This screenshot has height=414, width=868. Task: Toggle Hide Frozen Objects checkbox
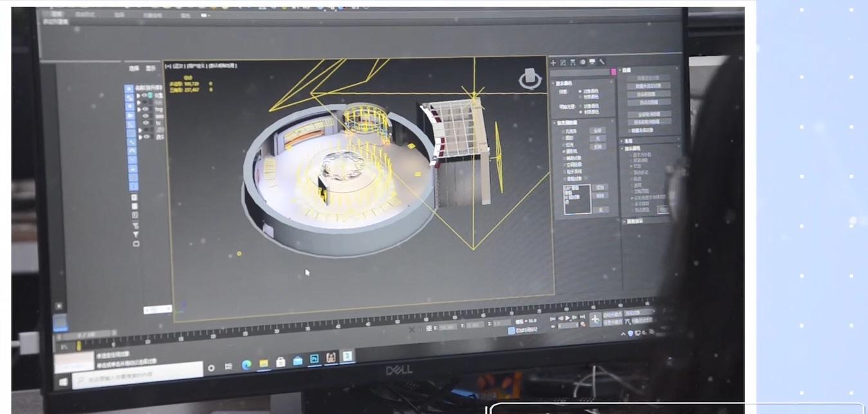pyautogui.click(x=629, y=131)
